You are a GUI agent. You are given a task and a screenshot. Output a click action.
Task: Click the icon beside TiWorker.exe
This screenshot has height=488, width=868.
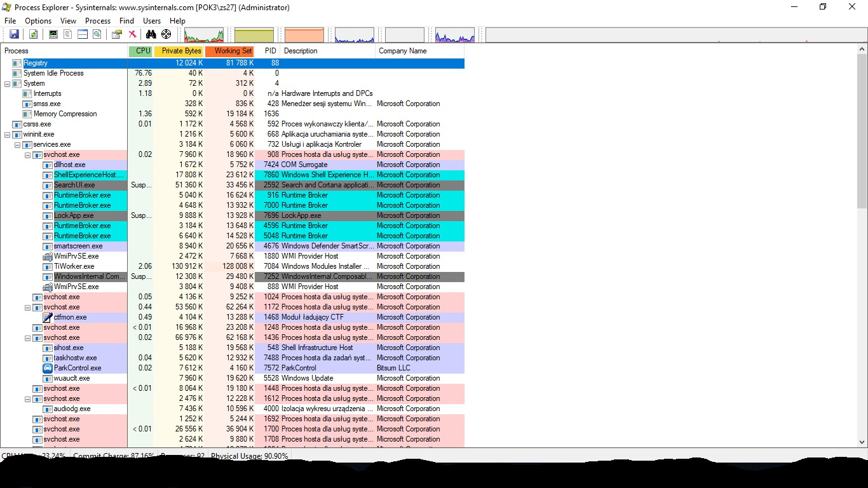pos(48,266)
